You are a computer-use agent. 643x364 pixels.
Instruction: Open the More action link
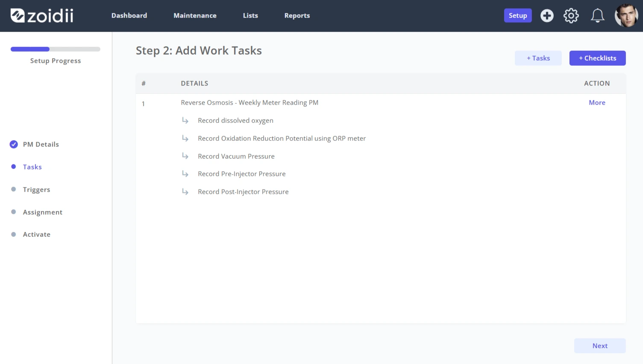point(597,102)
